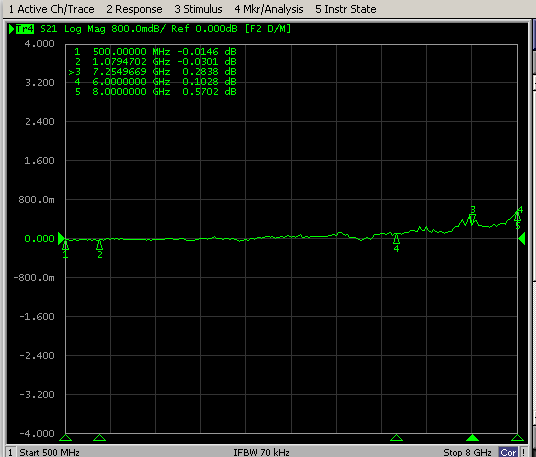Click the left reference position triangle at 0.000
Viewport: 536px width, 457px height.
point(61,238)
